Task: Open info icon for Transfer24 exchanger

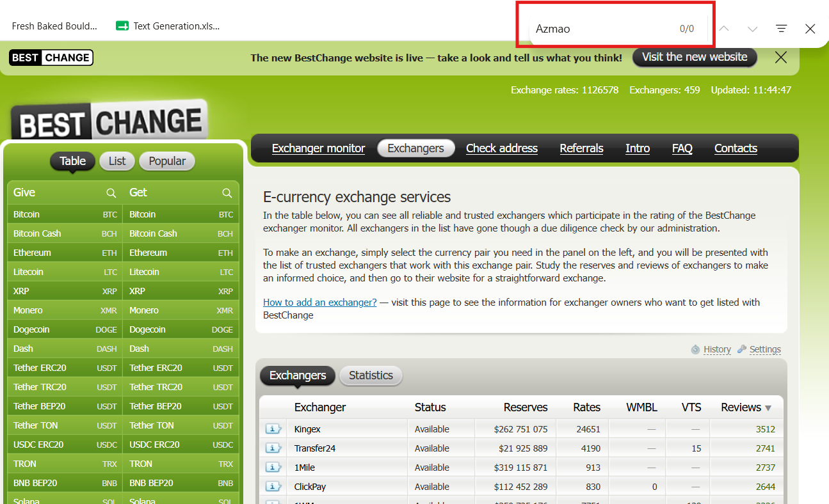Action: pyautogui.click(x=273, y=448)
